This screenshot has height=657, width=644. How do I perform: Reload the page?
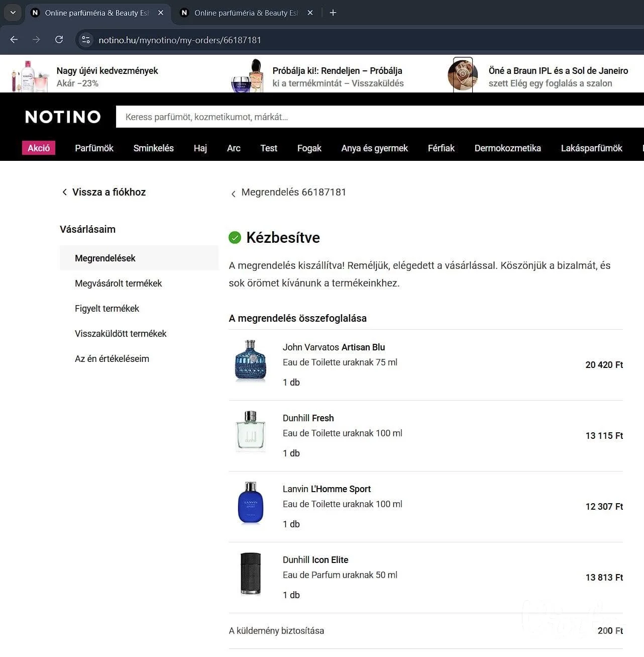[x=59, y=40]
